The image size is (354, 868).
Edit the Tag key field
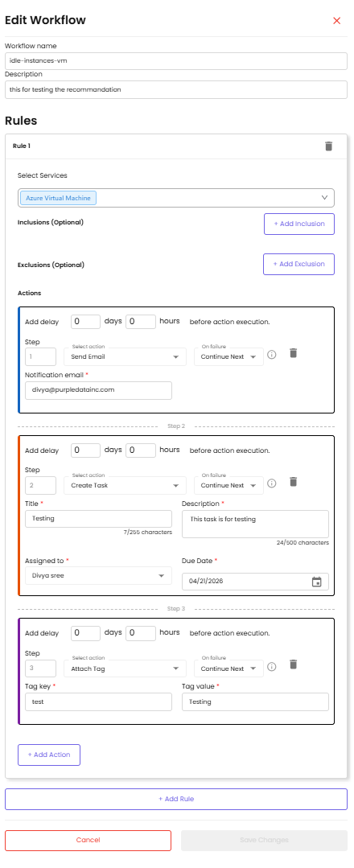[99, 702]
